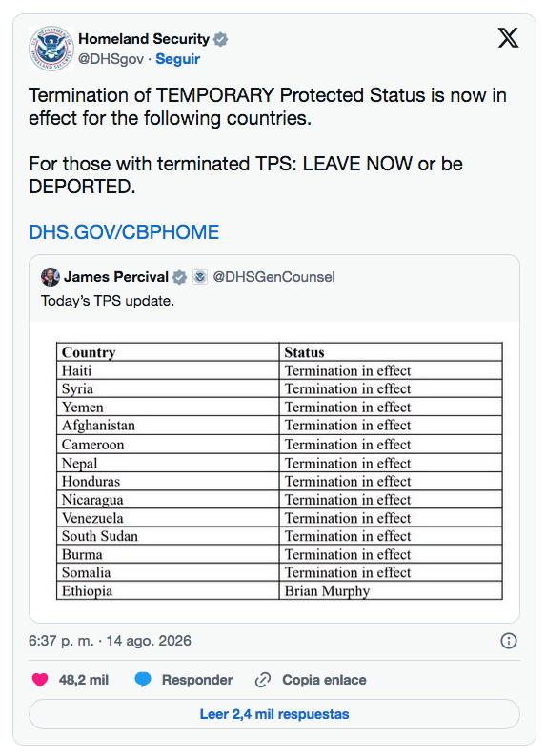Click James Percival's profile picture
546x756 pixels.
(x=51, y=277)
